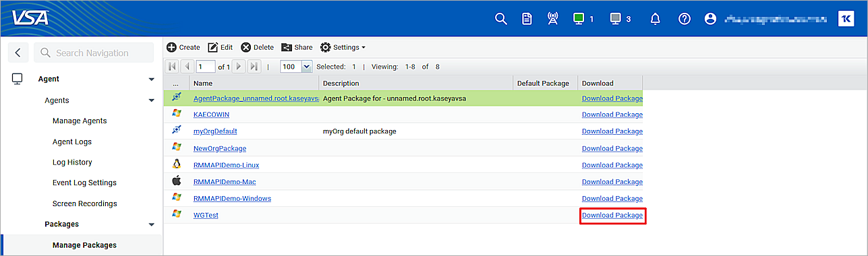Download Package for RMMAPIDemo-Linux row
Viewport: 868px width, 256px height.
[x=612, y=165]
